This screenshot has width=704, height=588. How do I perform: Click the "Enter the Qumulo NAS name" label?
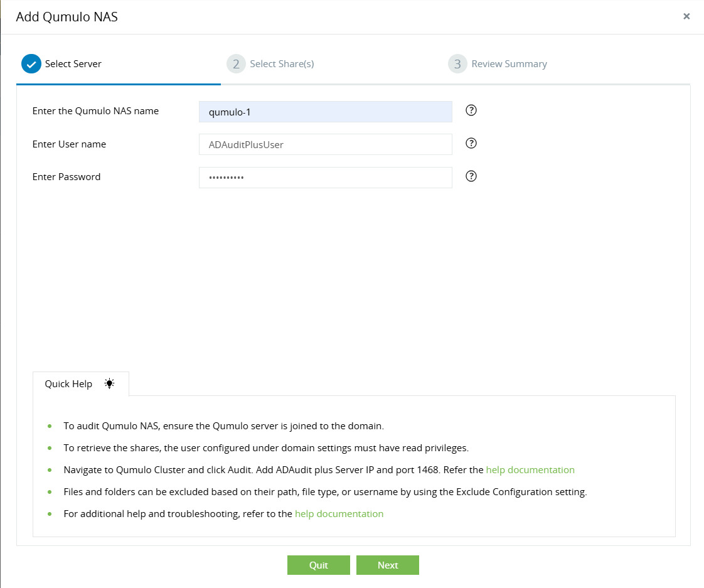95,111
